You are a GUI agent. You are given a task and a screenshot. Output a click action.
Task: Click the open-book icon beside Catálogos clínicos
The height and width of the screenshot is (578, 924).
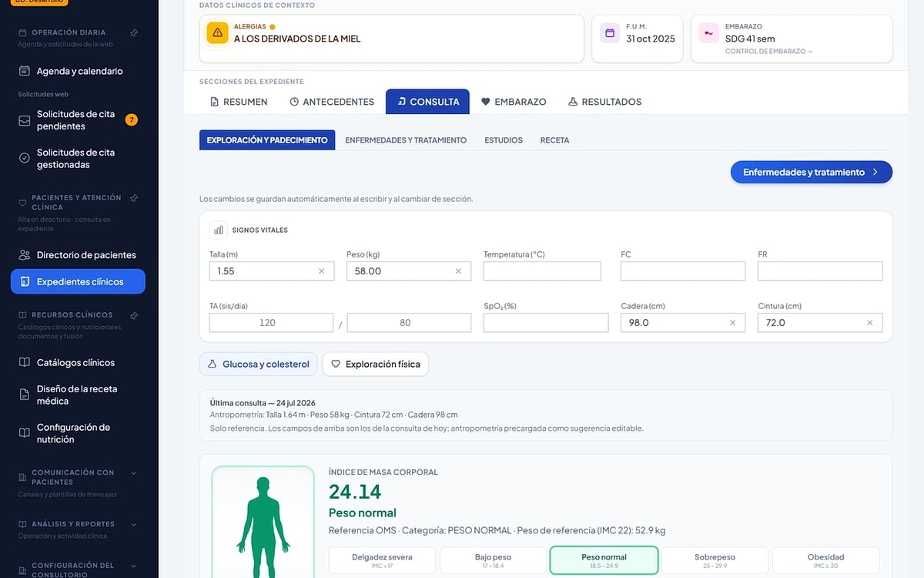pyautogui.click(x=25, y=362)
